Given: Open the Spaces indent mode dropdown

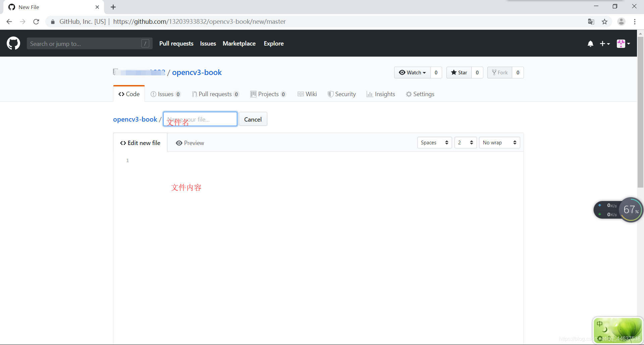Looking at the screenshot, I should tap(435, 143).
